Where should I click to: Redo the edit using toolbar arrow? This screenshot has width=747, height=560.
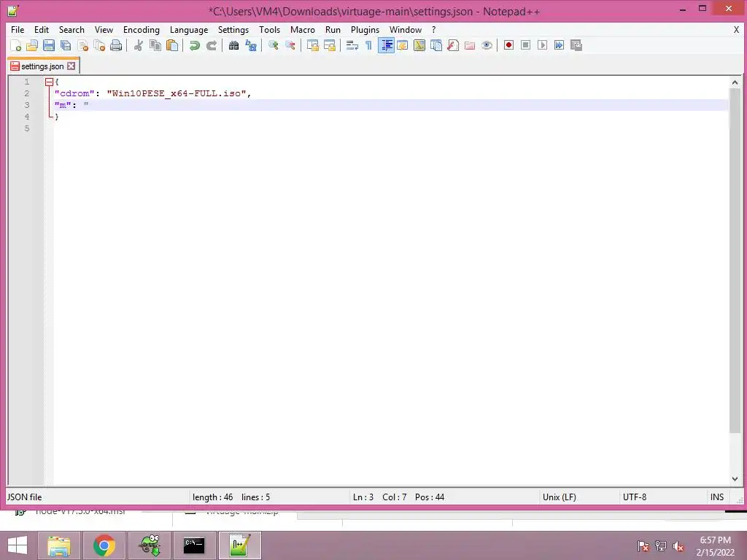click(212, 46)
